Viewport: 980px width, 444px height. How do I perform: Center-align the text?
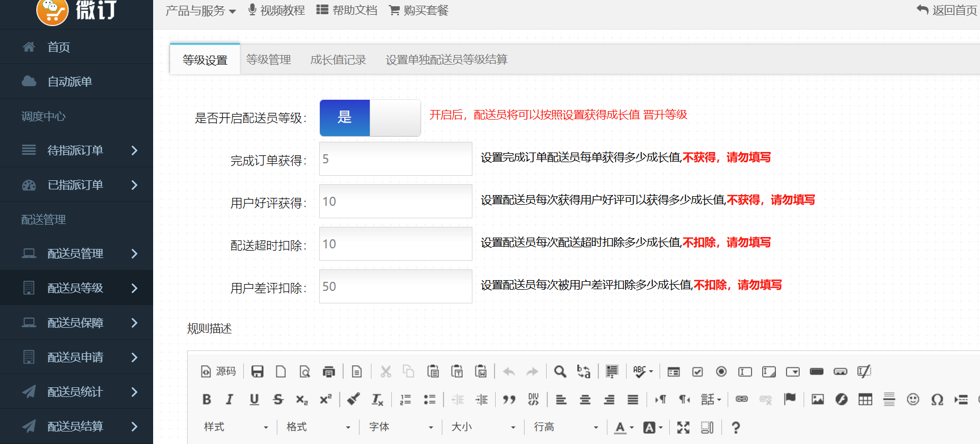click(585, 399)
